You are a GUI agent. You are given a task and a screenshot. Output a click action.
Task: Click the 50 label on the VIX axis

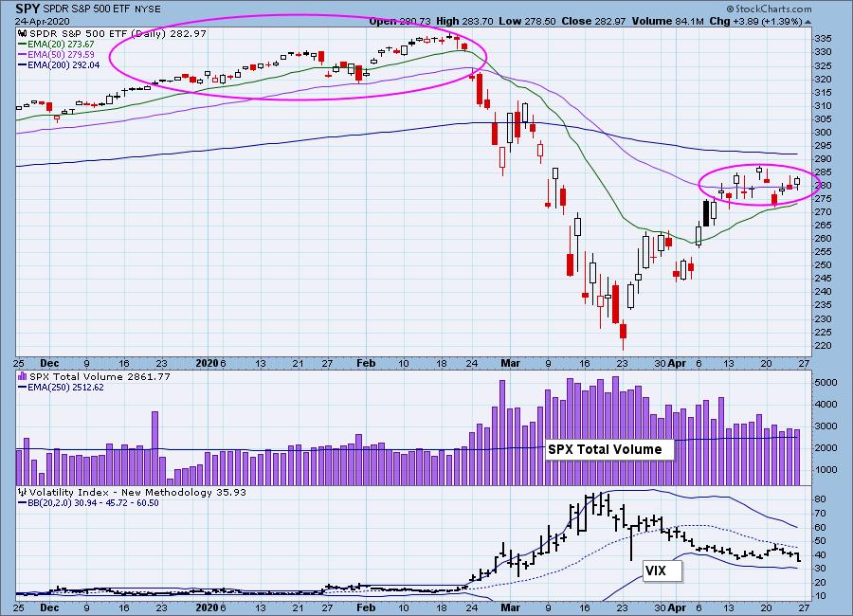(x=821, y=541)
